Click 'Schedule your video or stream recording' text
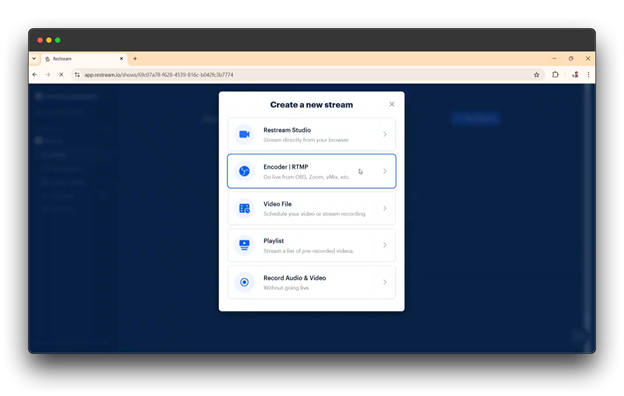 click(314, 214)
